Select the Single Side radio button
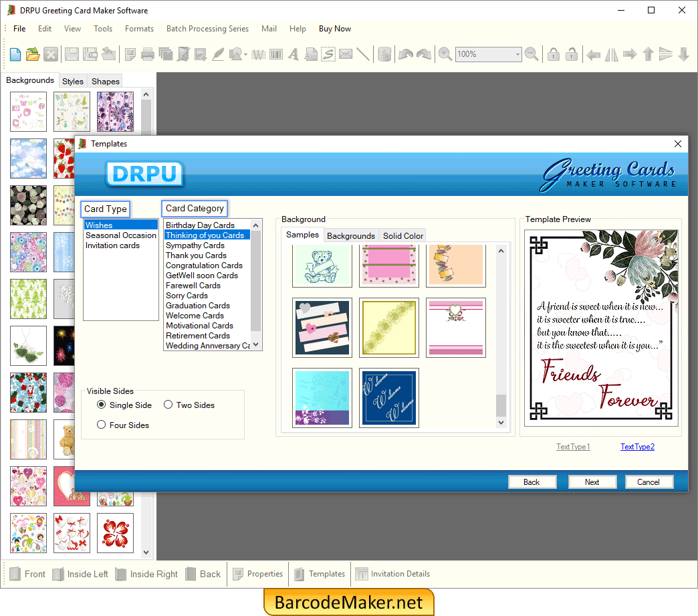The height and width of the screenshot is (616, 698). [x=102, y=405]
